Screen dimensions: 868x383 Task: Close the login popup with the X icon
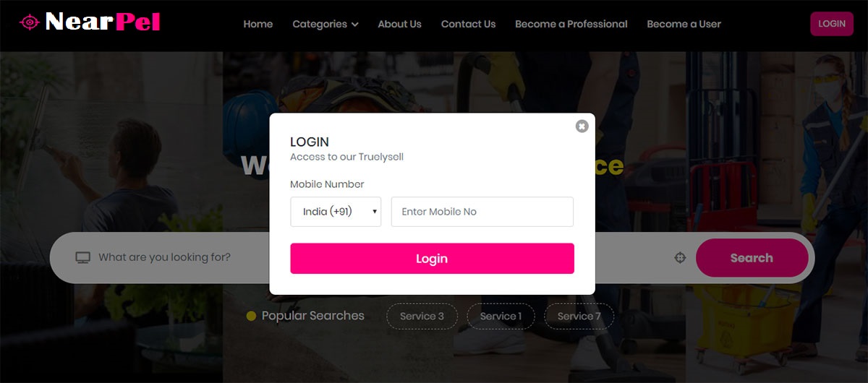[x=582, y=126]
